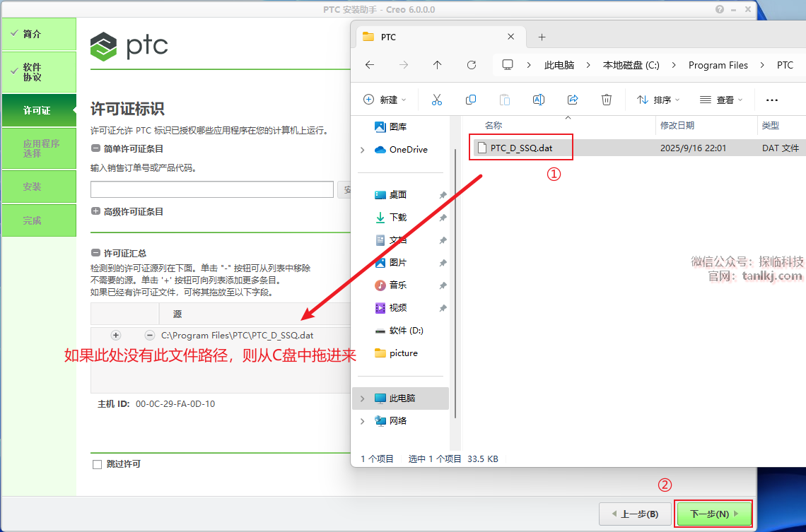
Task: Click the Rename icon in Explorer toolbar
Action: [539, 100]
